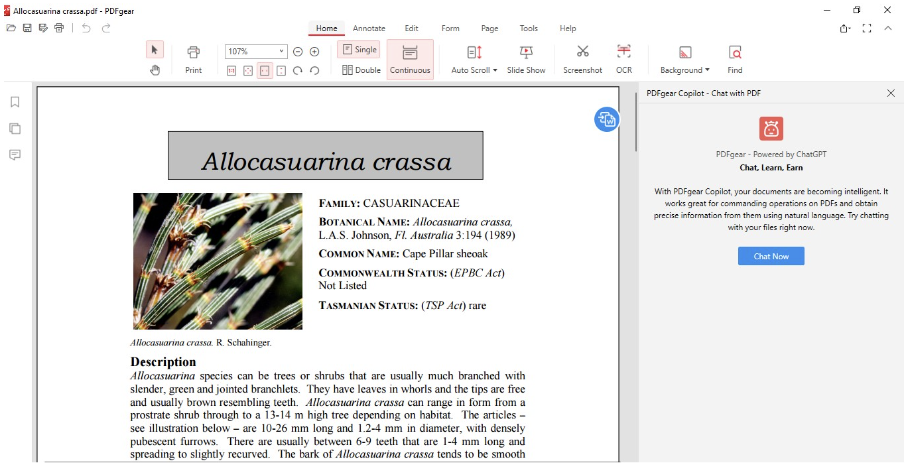Click the Chat Now button

pos(771,256)
